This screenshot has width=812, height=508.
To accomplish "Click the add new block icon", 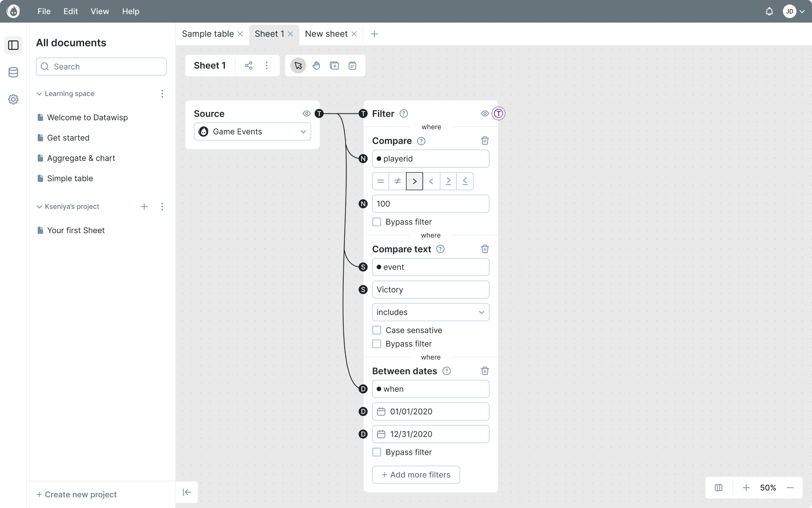I will pyautogui.click(x=334, y=65).
